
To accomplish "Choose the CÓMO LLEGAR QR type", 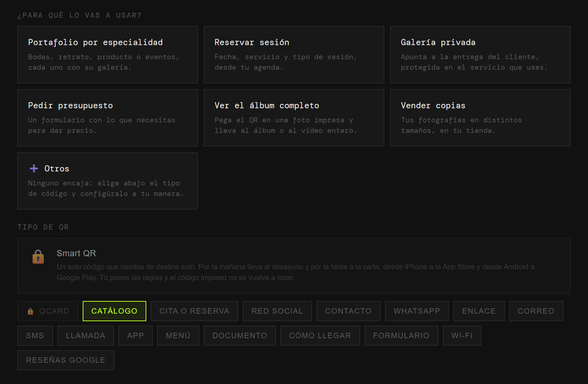I will coord(320,336).
